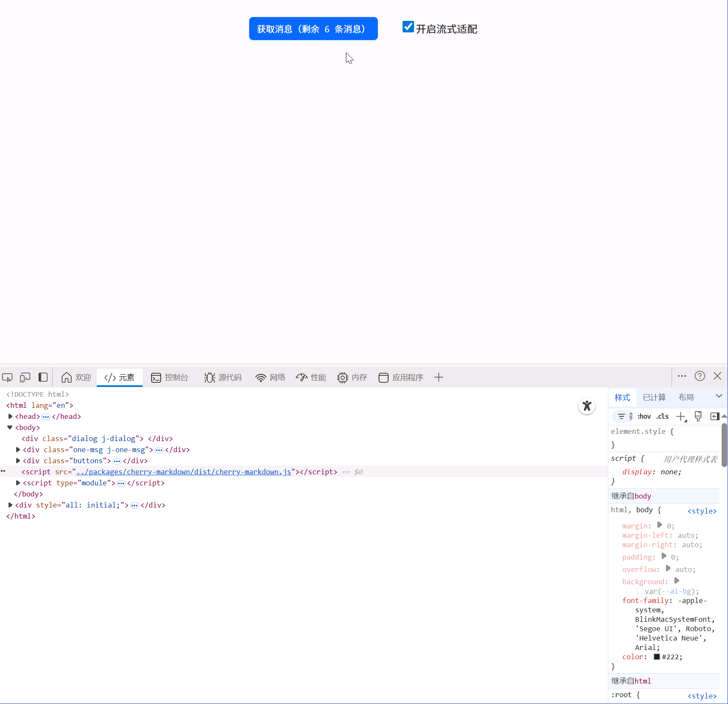Viewport: 728px width, 704px height.
Task: Click the plus icon to add more tools
Action: point(439,378)
